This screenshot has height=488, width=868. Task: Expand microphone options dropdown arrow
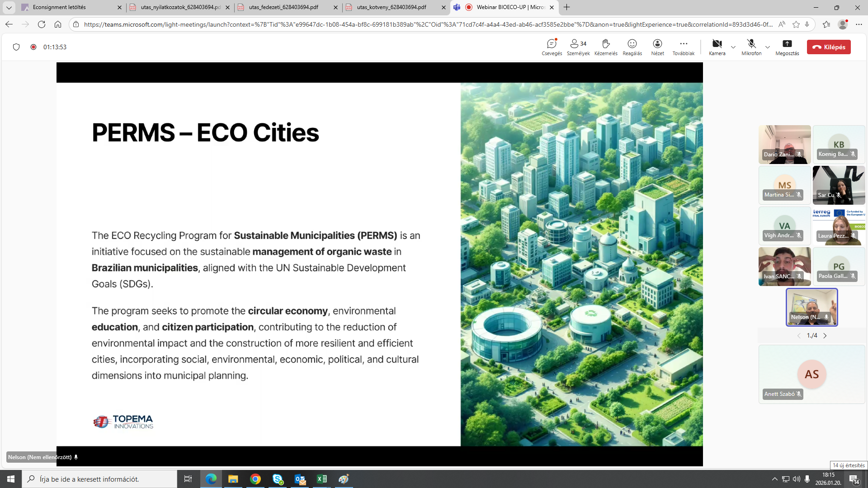coord(767,47)
